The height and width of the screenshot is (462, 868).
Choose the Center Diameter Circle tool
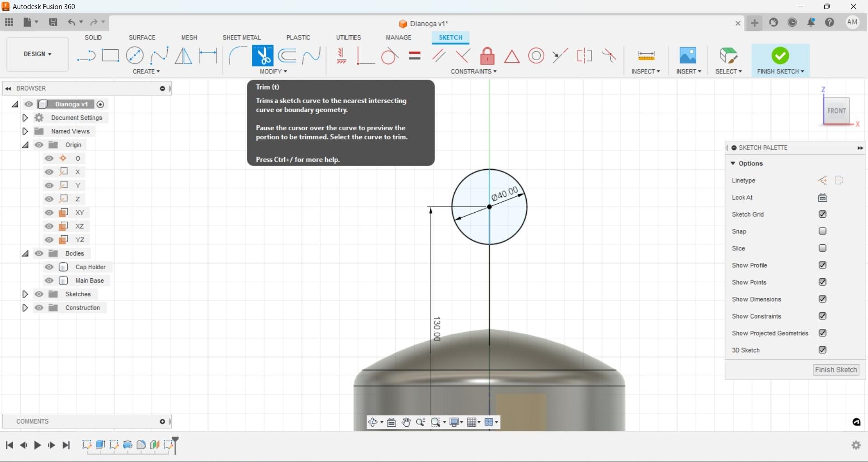(x=135, y=56)
